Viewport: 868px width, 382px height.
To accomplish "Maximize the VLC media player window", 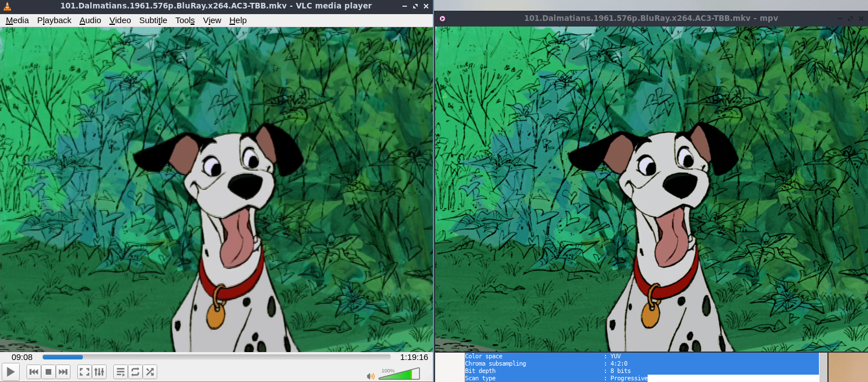I will [415, 6].
